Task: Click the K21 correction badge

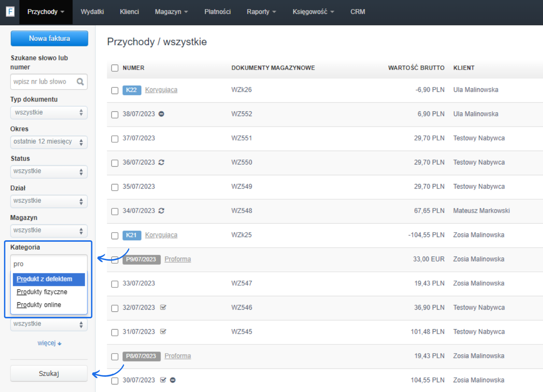Action: coord(131,235)
